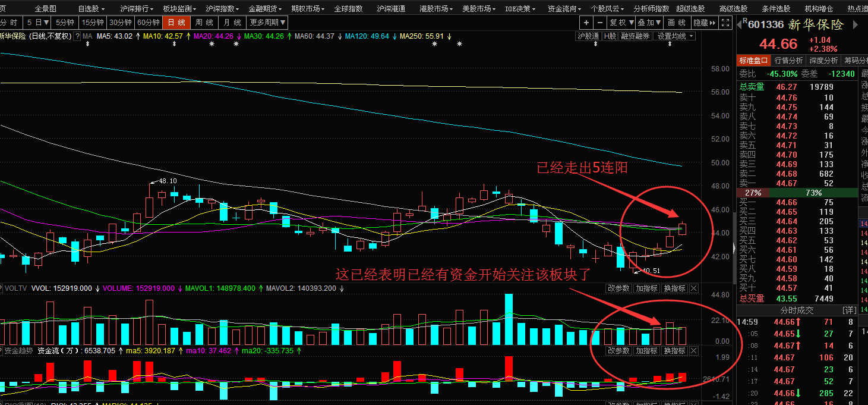Expand the 自选股 menu

pyautogui.click(x=91, y=9)
